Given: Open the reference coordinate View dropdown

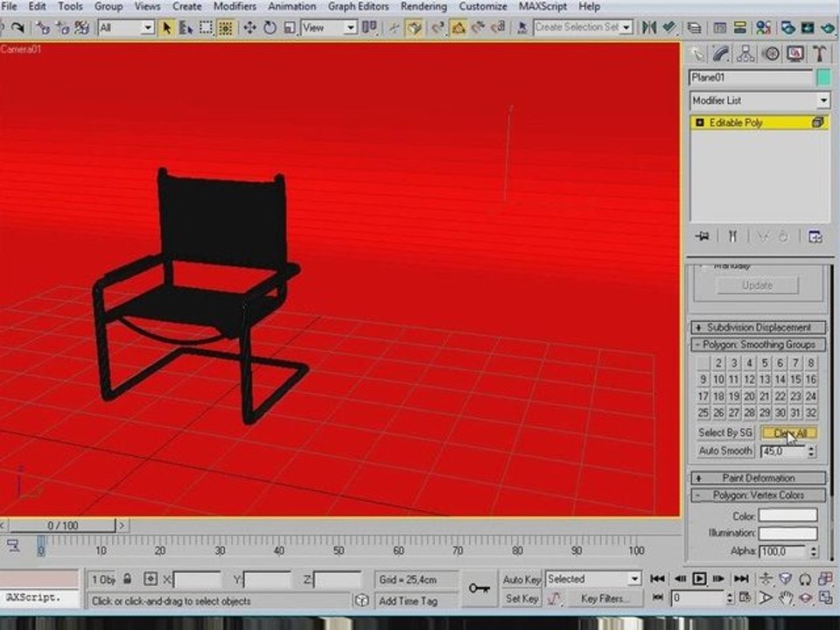Looking at the screenshot, I should pyautogui.click(x=329, y=27).
